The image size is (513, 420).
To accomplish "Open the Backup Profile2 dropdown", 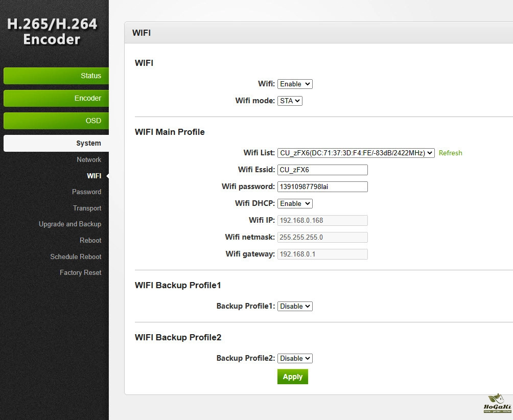I will coord(295,358).
